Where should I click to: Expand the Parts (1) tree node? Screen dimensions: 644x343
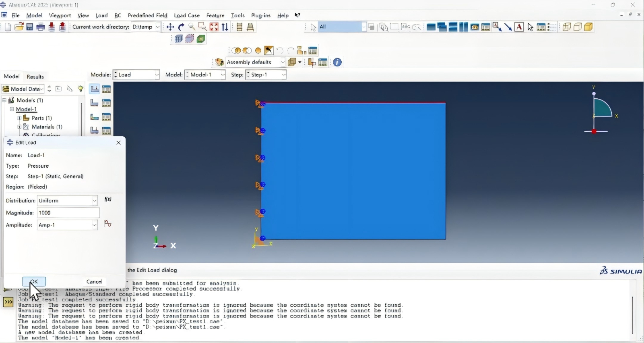(19, 118)
